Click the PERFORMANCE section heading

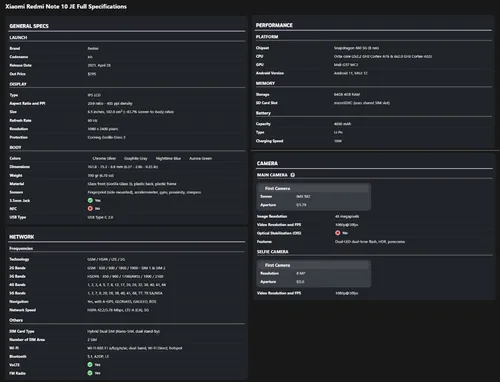coord(274,25)
